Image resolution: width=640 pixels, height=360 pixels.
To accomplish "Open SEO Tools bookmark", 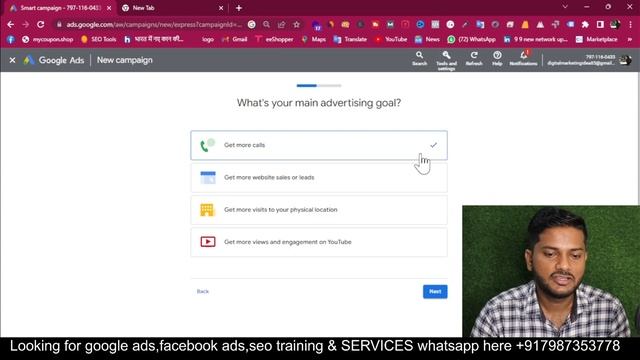I will [x=98, y=40].
